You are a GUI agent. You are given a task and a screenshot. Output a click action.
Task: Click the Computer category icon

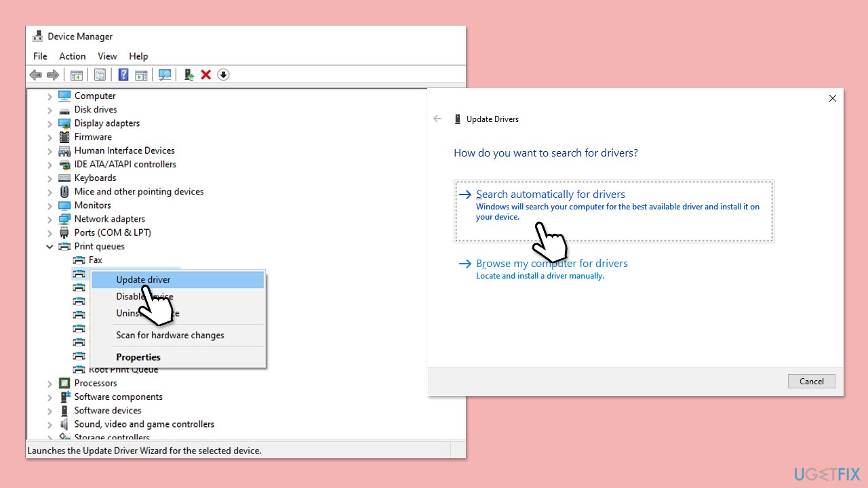click(x=64, y=96)
